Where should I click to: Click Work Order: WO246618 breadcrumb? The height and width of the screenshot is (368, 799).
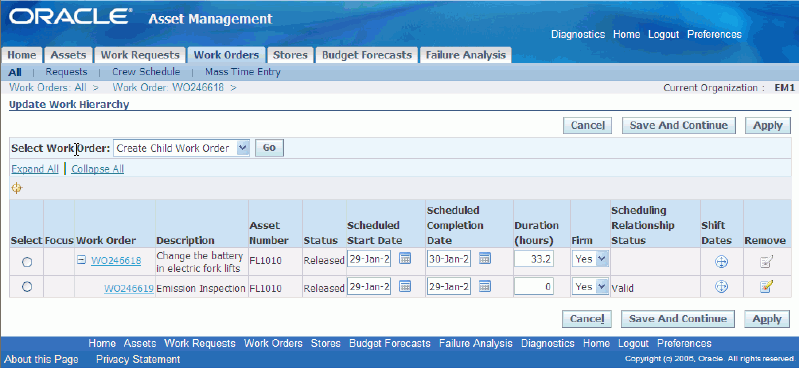tap(168, 87)
